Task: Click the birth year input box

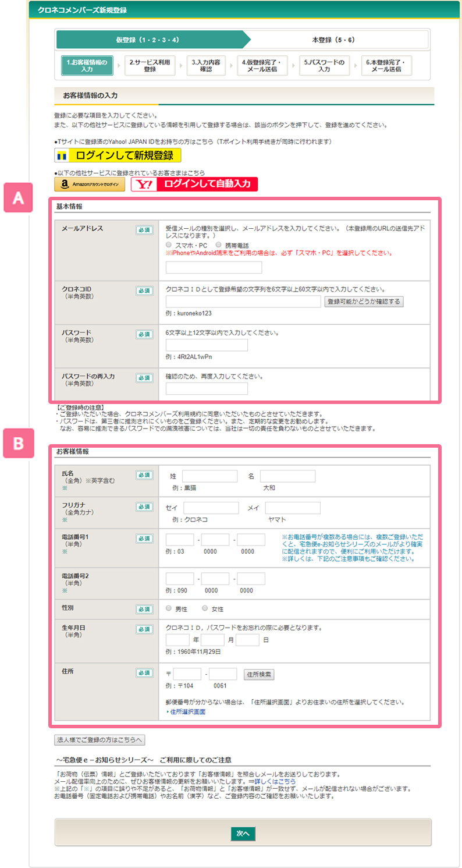Action: tap(177, 640)
